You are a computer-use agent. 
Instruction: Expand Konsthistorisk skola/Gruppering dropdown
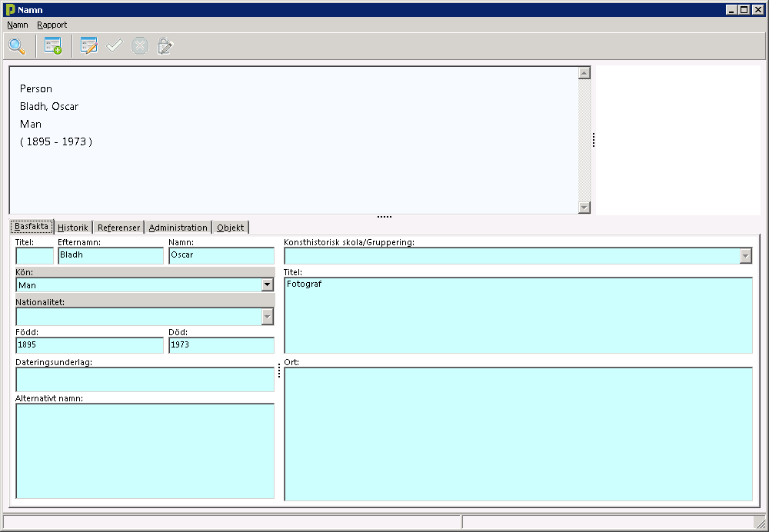(x=745, y=255)
